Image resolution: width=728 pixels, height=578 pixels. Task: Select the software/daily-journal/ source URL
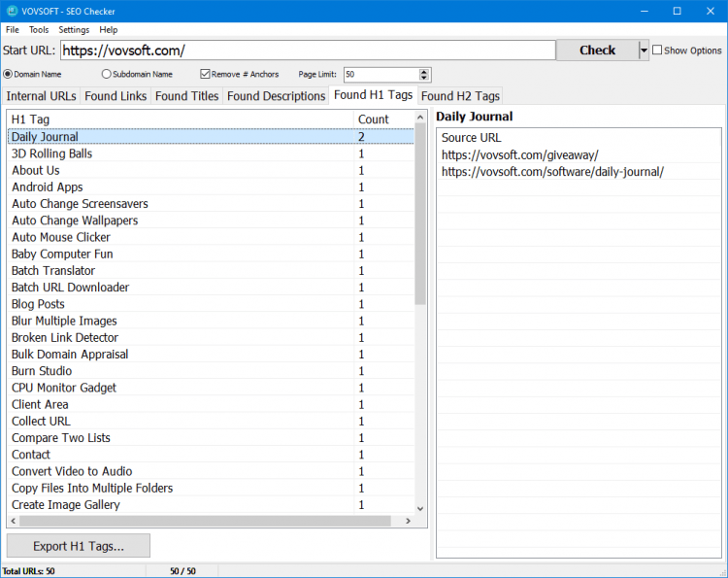[x=579, y=171]
